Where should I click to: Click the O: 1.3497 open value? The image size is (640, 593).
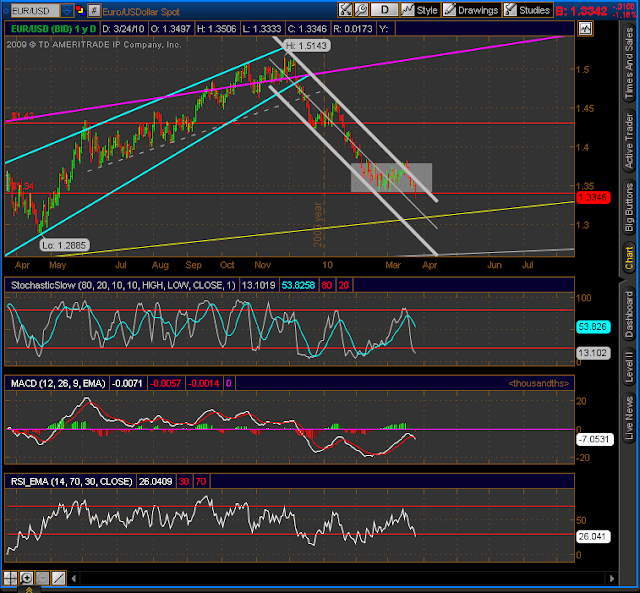point(171,29)
